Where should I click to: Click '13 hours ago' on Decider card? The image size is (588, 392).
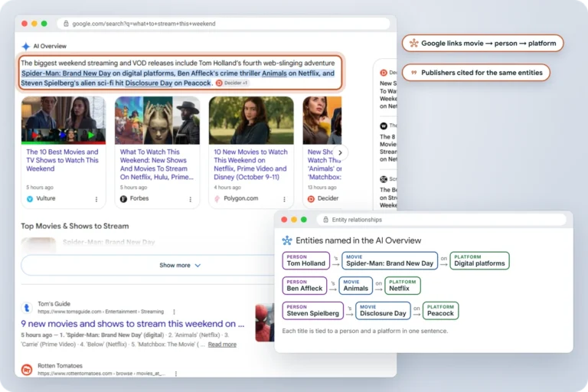(x=322, y=187)
